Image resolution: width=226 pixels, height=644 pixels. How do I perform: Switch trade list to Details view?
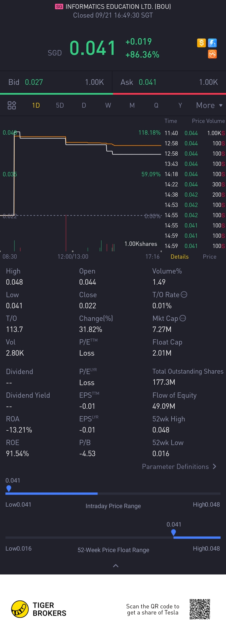[180, 257]
